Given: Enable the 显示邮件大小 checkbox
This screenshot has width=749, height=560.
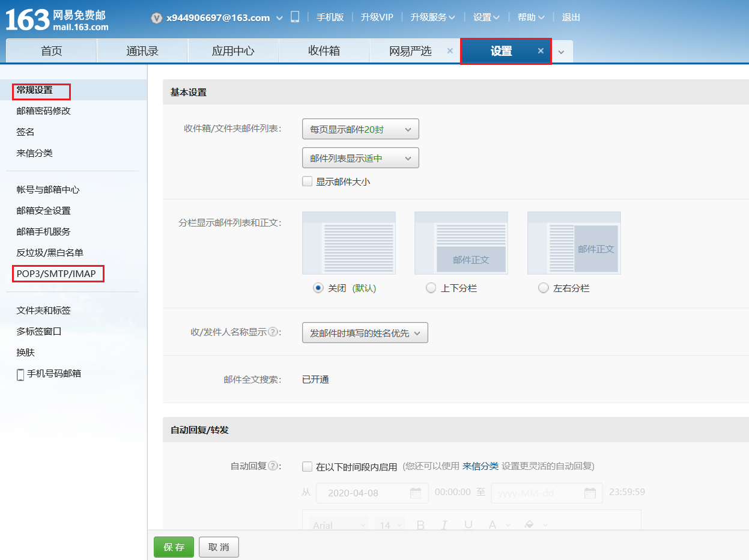Looking at the screenshot, I should coord(308,181).
